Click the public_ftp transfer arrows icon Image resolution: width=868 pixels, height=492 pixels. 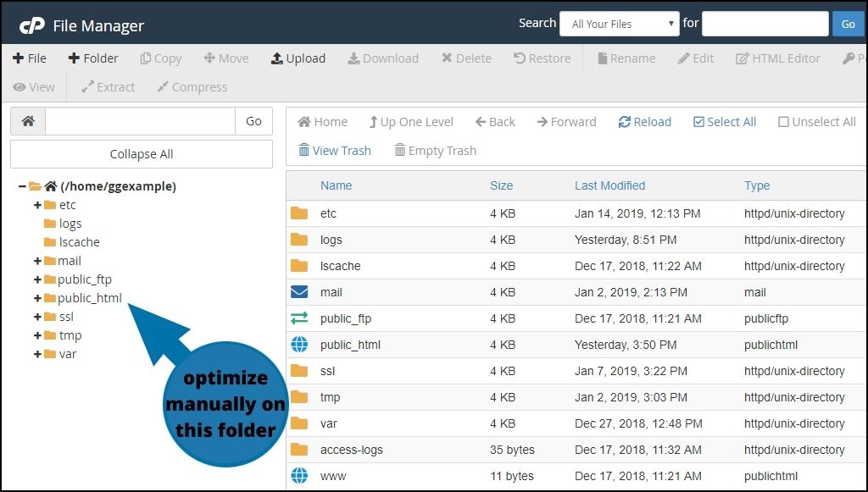299,318
